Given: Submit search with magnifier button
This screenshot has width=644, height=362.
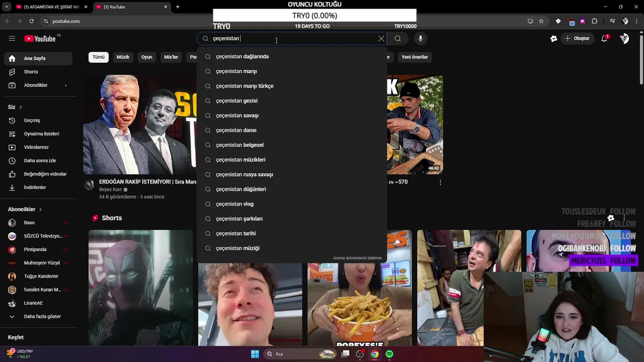Looking at the screenshot, I should click(397, 38).
